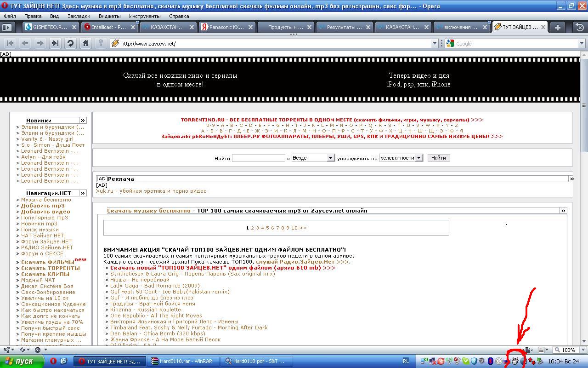Open the Справка menu
The height and width of the screenshot is (368, 588).
click(x=179, y=16)
